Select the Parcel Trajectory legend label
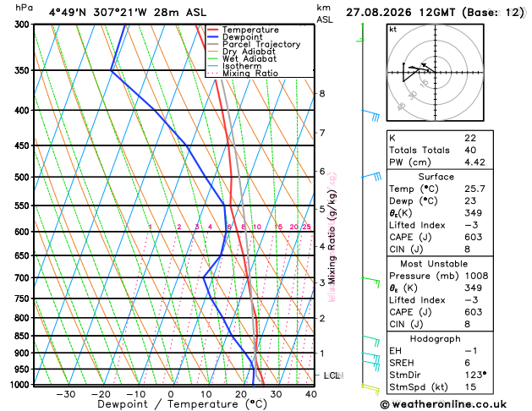532x411 pixels. pos(261,45)
